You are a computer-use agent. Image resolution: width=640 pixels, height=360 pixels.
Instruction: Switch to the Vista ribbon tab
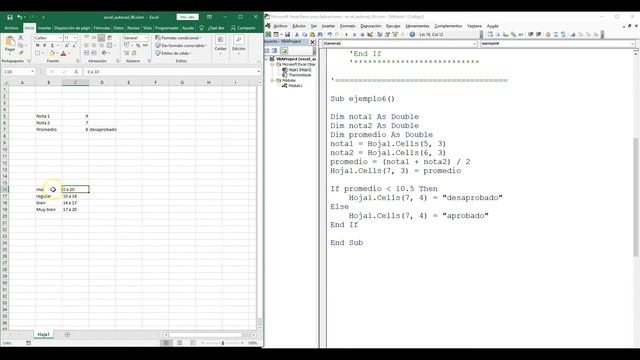tap(147, 28)
